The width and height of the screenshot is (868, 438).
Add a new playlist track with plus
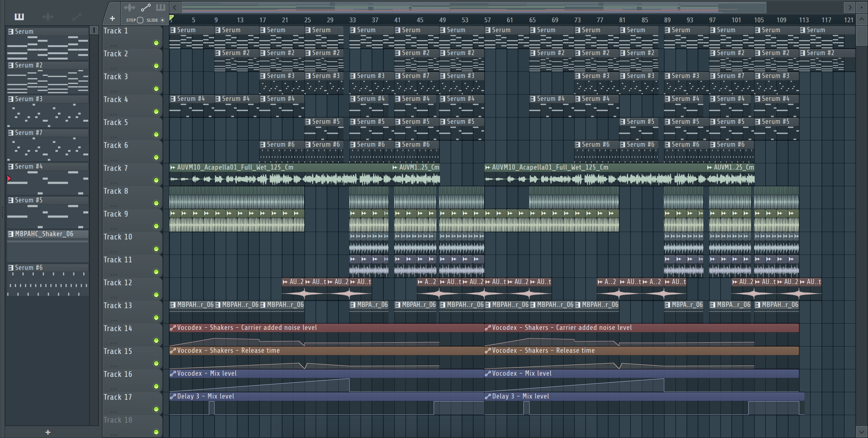(112, 18)
